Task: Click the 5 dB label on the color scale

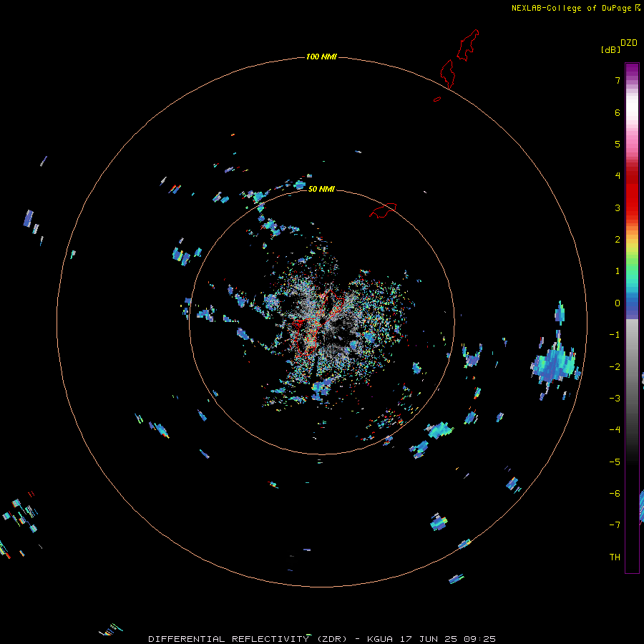Action: (618, 144)
